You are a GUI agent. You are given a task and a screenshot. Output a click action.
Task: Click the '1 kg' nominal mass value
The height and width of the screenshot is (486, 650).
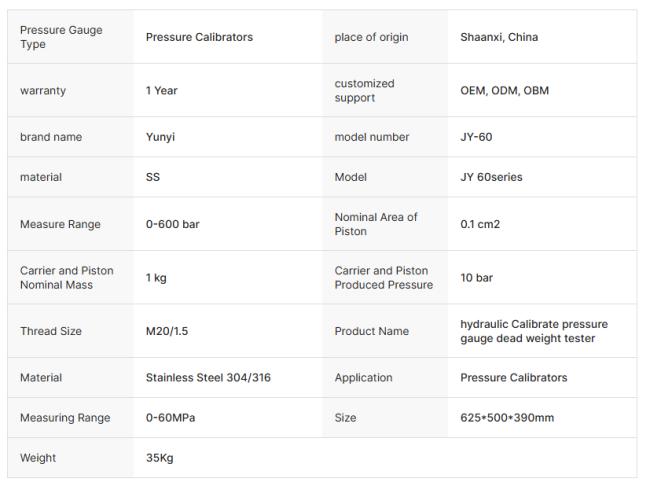pyautogui.click(x=156, y=277)
